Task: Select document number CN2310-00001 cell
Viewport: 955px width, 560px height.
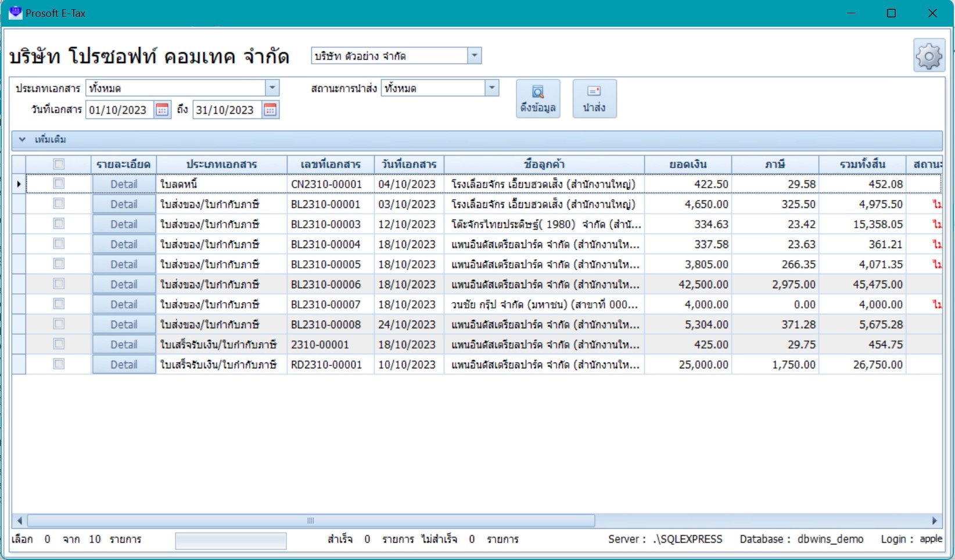Action: (x=331, y=184)
